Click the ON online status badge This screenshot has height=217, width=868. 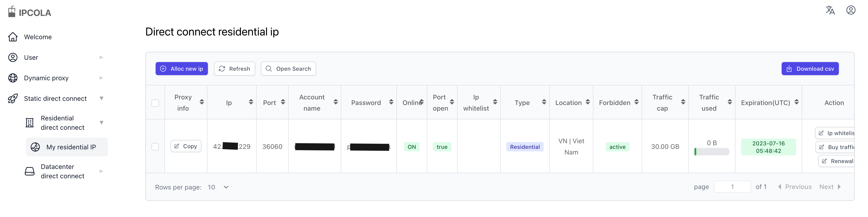[x=411, y=147]
